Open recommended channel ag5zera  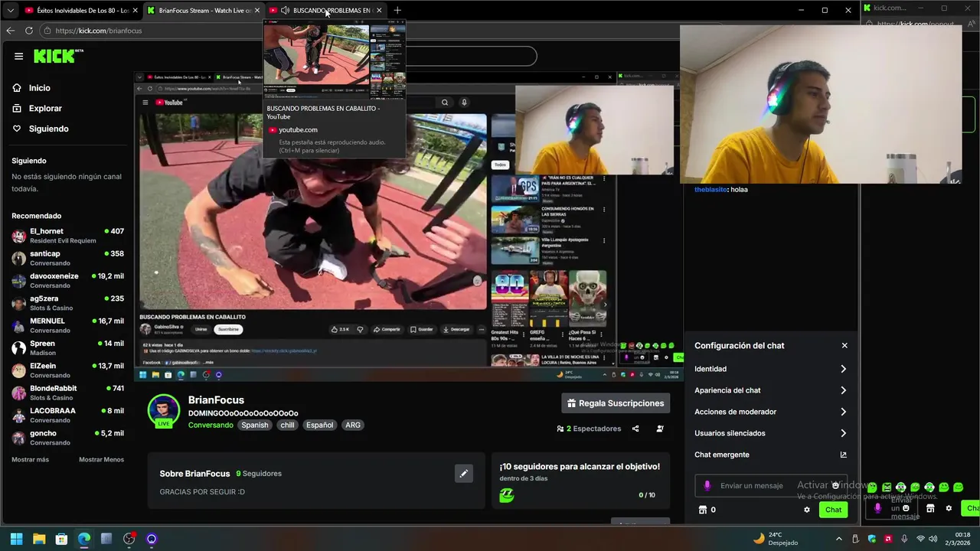pos(67,303)
